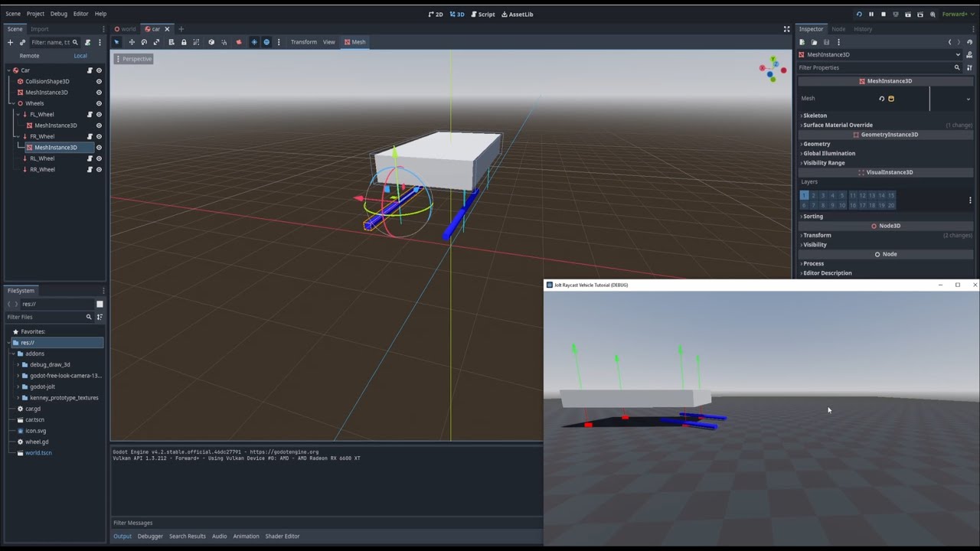The height and width of the screenshot is (551, 980).
Task: Toggle distraction free mode icon
Action: [x=786, y=29]
